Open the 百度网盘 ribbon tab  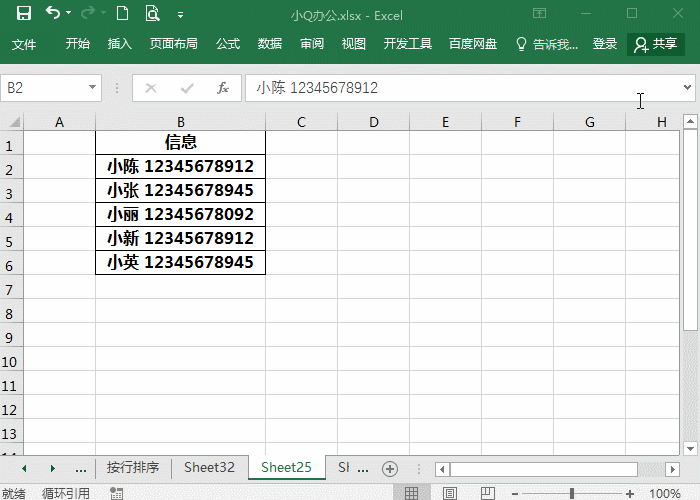tap(473, 44)
